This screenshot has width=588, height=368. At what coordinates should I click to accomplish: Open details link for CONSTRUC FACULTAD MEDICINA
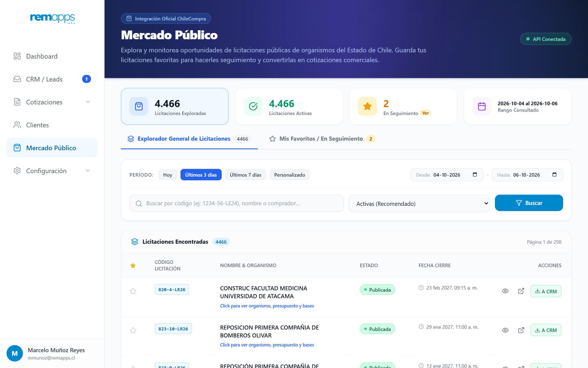coord(267,306)
